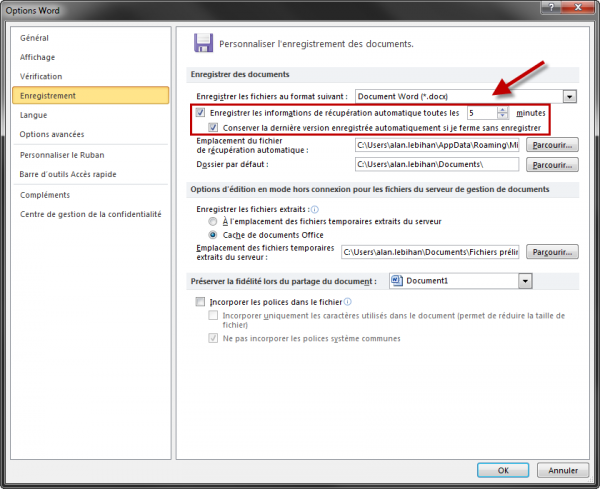Switch to Options avancées section
Image resolution: width=600 pixels, height=489 pixels.
pos(54,134)
